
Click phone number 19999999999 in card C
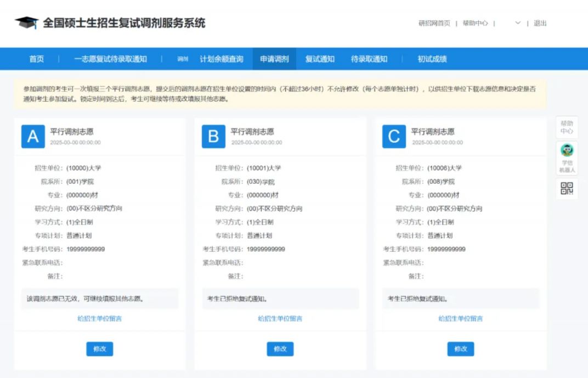point(446,249)
